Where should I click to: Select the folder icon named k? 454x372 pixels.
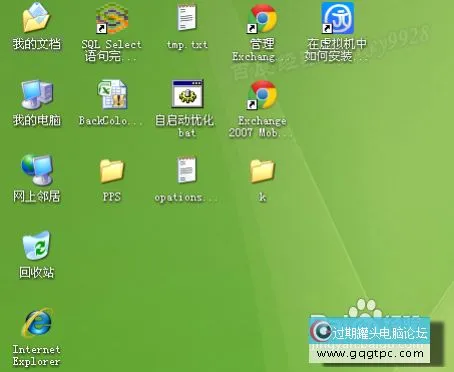[x=262, y=171]
